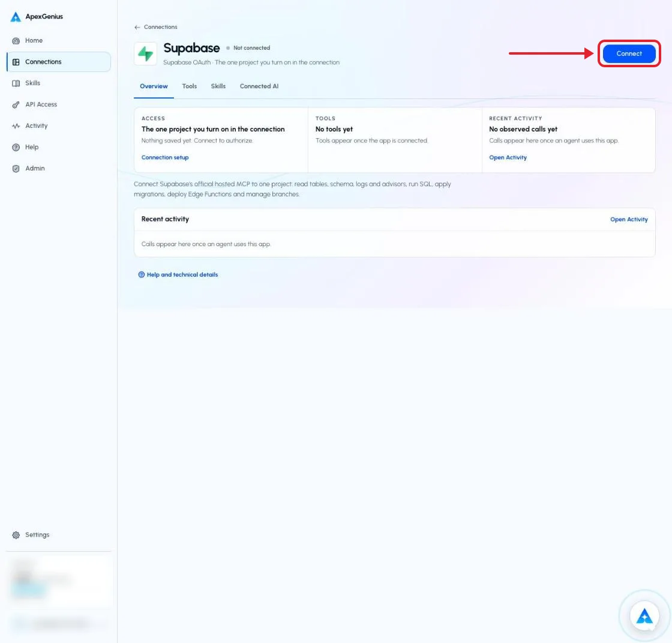Viewport: 672px width, 643px height.
Task: Switch to the Overview tab
Action: coord(154,86)
